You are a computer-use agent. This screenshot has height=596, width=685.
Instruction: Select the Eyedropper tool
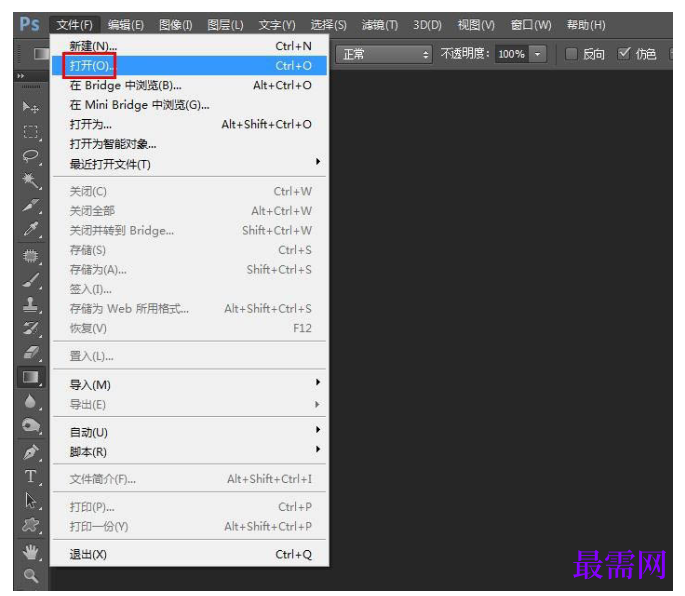tap(31, 229)
